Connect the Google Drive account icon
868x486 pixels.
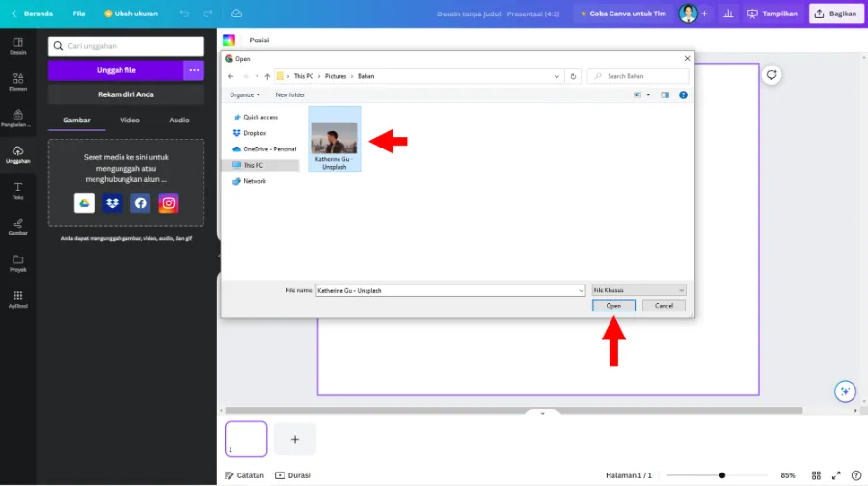click(84, 203)
